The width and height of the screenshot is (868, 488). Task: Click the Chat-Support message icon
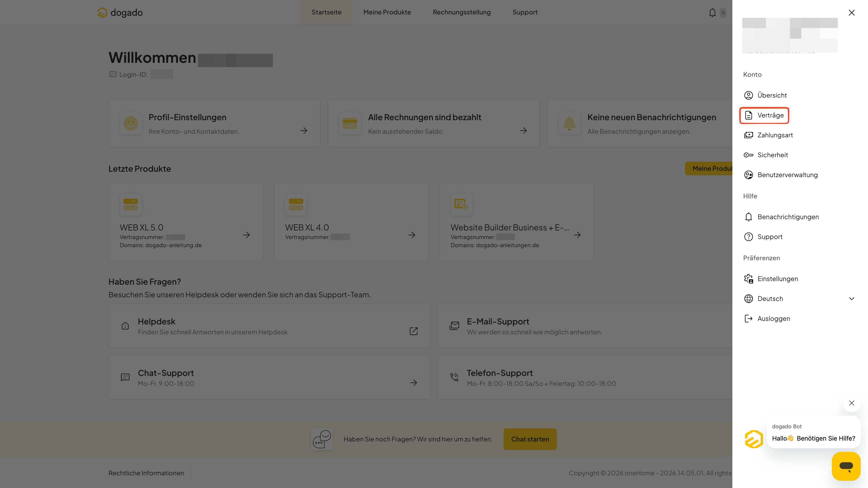coord(125,377)
